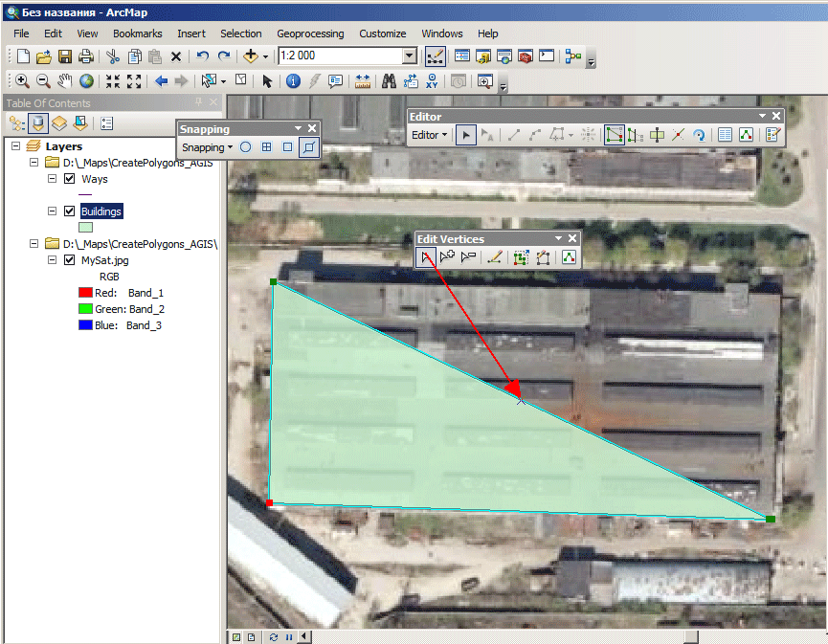Uncheck the Ways layer checkbox
Image resolution: width=828 pixels, height=644 pixels.
[x=69, y=178]
